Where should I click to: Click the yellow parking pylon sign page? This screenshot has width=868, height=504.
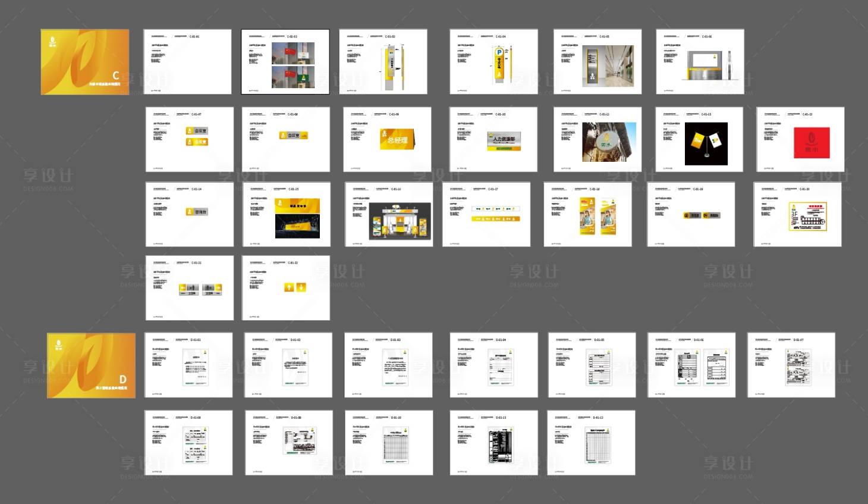[493, 62]
